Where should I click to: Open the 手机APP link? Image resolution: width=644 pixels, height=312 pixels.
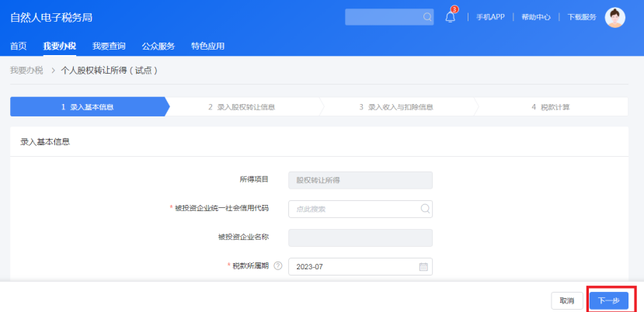pos(490,17)
